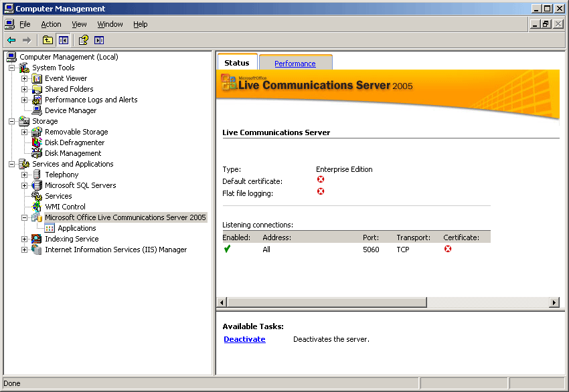Switch to the Performance tab
Image resolution: width=569 pixels, height=392 pixels.
pos(295,64)
